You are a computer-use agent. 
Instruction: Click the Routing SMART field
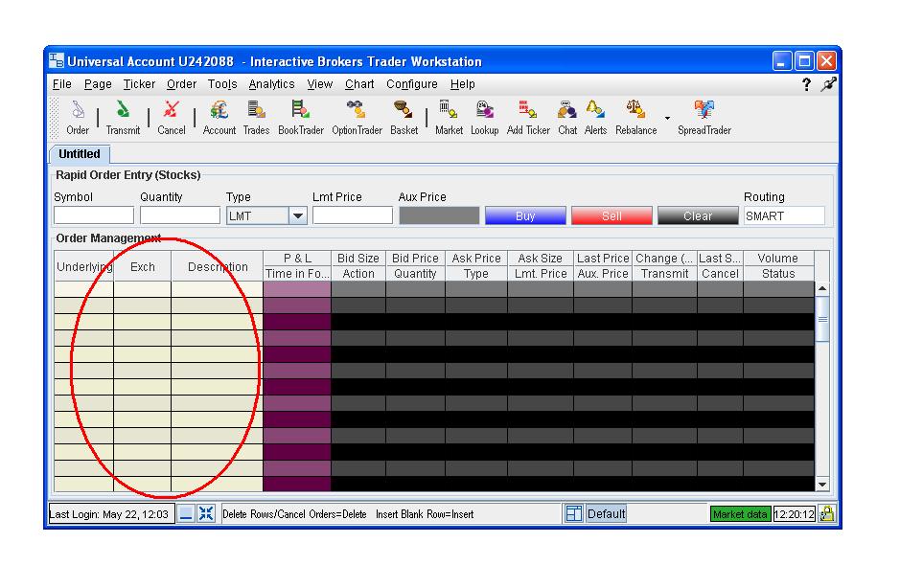[x=784, y=215]
